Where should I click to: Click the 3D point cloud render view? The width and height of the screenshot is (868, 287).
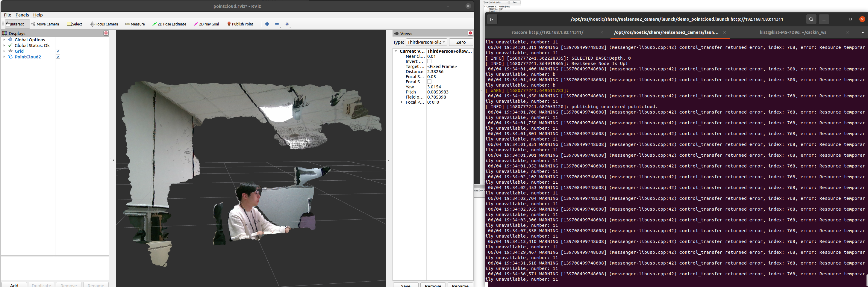coord(251,158)
